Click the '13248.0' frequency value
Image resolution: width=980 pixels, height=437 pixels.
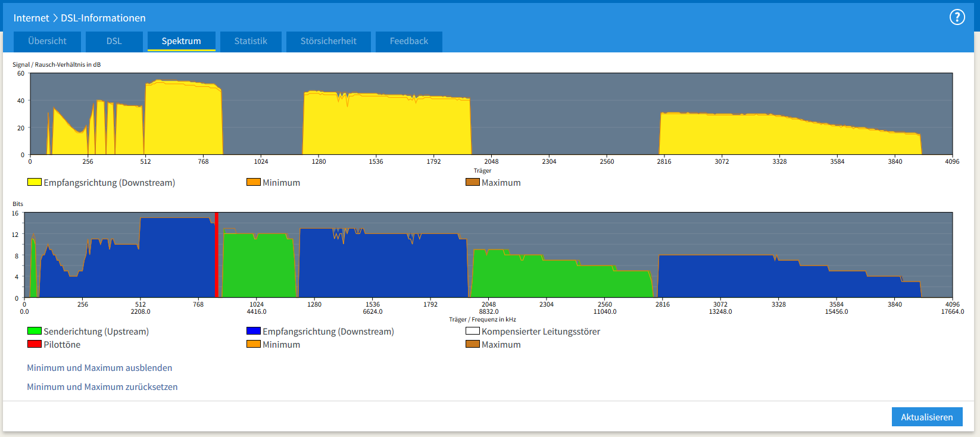(x=720, y=311)
